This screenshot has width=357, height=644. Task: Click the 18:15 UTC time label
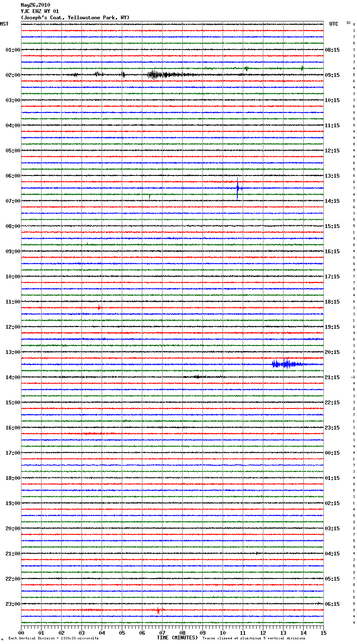[x=332, y=302]
